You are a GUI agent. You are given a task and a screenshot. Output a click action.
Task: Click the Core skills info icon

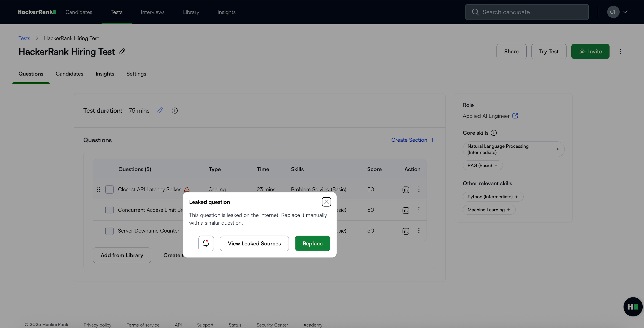[x=494, y=133]
